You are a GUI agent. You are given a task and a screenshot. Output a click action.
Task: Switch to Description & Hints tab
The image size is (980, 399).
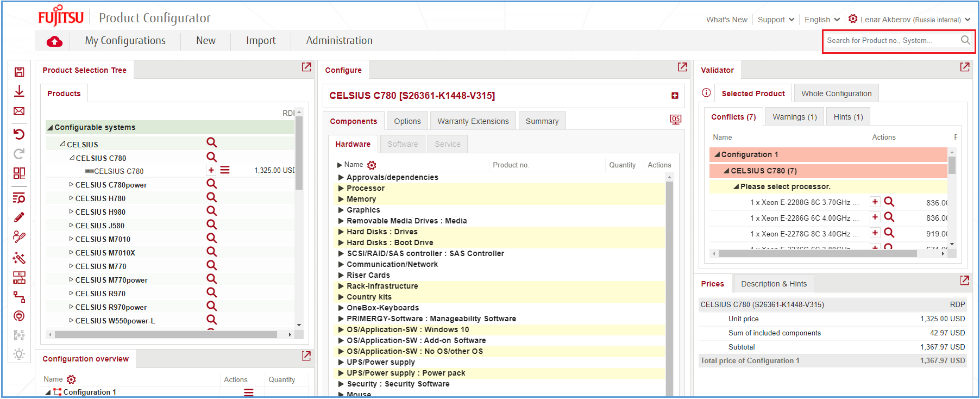[774, 284]
